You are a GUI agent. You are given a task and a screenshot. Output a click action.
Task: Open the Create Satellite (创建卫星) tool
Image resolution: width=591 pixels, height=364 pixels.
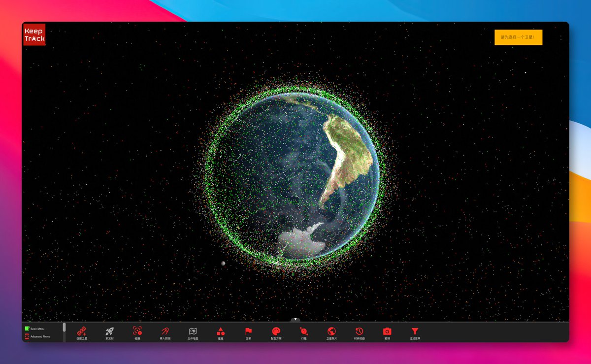82,333
